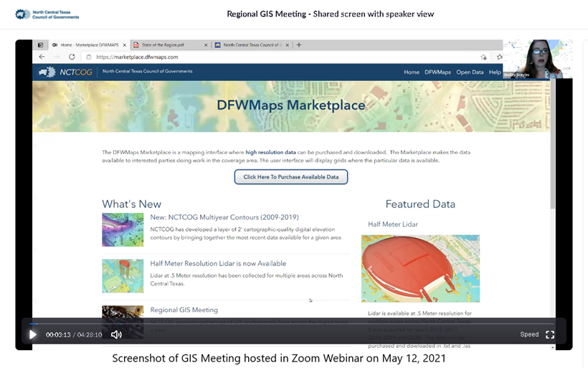This screenshot has height=368, width=588.
Task: Click the Multiyear Contours thumbnail image
Action: (123, 230)
